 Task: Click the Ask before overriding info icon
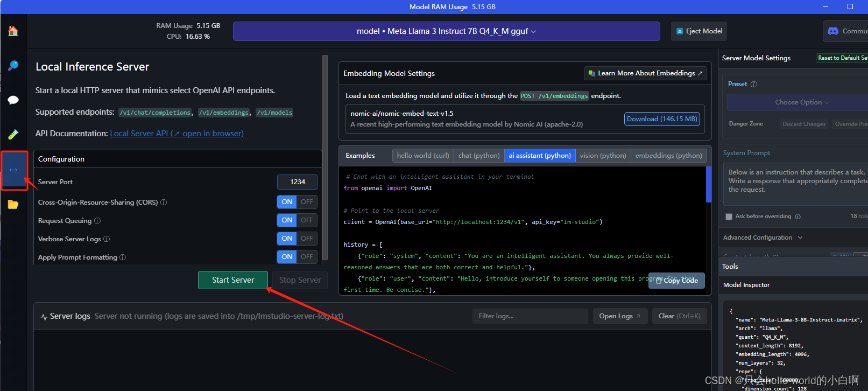[798, 217]
